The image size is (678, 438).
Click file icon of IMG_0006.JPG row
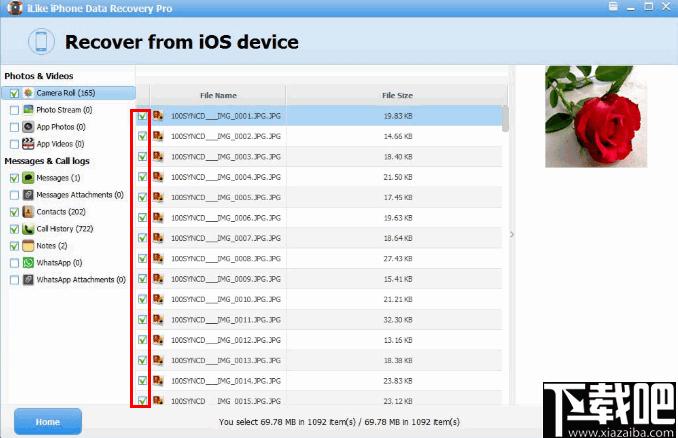tap(158, 217)
